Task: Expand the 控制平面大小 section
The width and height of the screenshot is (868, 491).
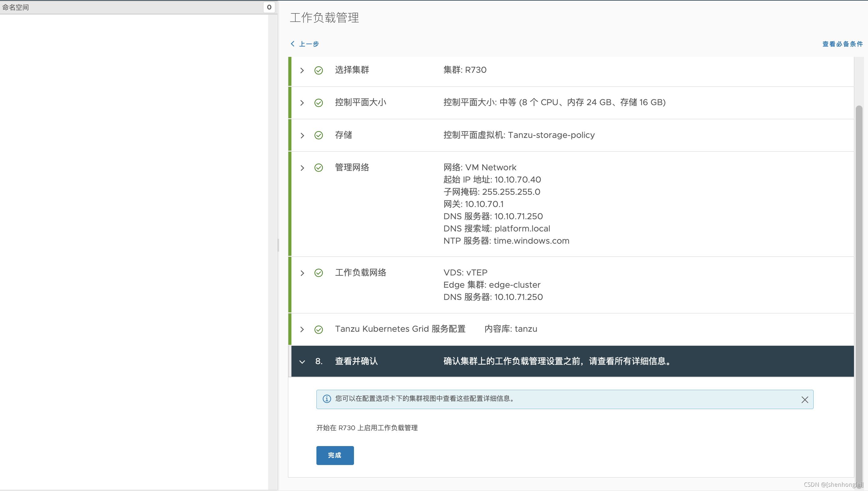Action: pos(302,103)
